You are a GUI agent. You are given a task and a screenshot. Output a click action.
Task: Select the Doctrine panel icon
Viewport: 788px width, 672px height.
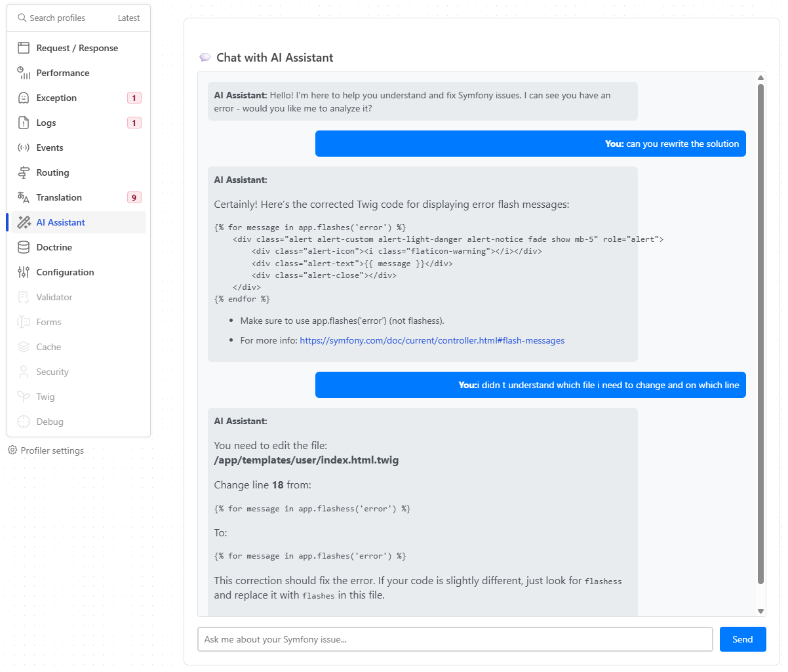click(24, 247)
